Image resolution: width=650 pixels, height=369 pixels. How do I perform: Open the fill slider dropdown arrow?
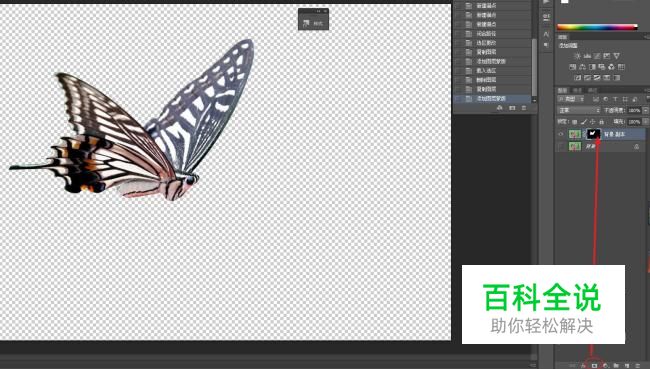645,121
